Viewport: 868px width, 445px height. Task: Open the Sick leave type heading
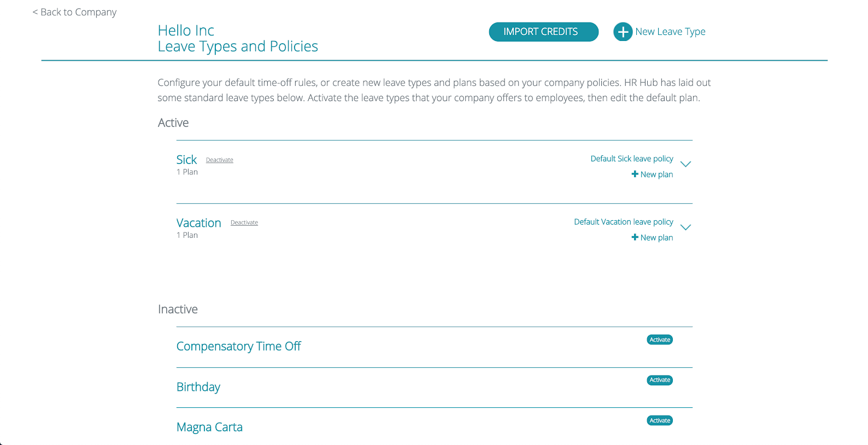[186, 160]
